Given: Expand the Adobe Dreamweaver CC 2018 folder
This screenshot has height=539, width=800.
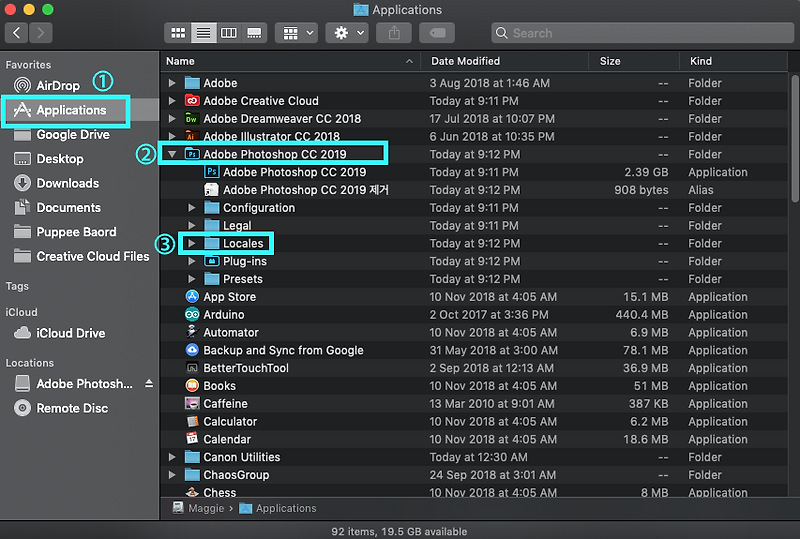Looking at the screenshot, I should click(172, 118).
